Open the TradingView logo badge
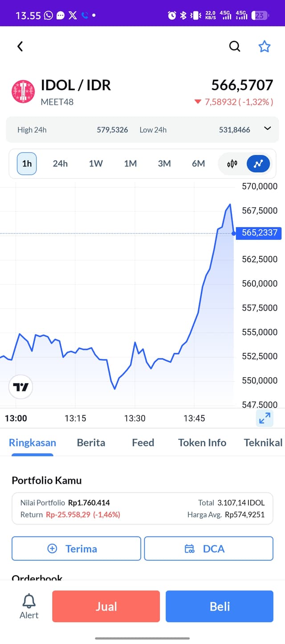The width and height of the screenshot is (285, 644). pyautogui.click(x=21, y=387)
